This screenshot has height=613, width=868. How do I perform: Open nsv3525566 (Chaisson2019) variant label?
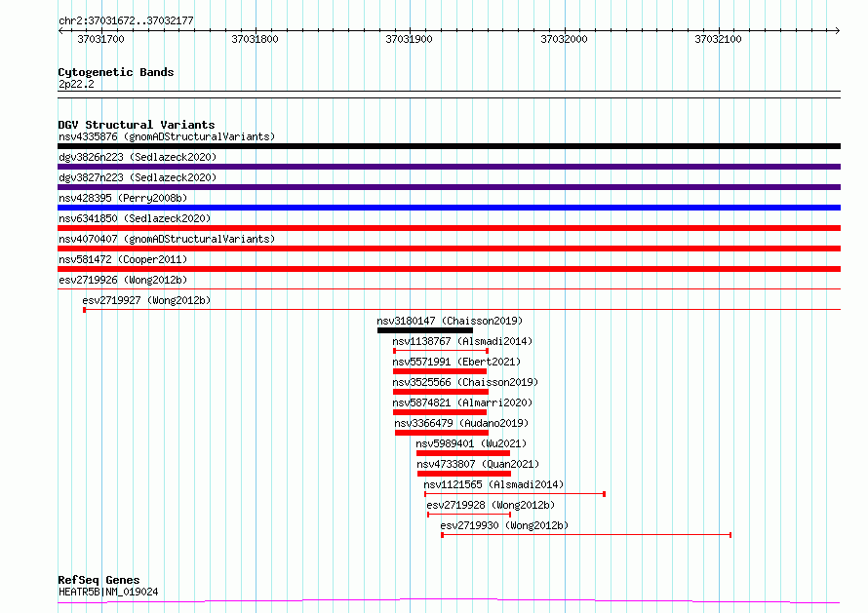tap(465, 382)
